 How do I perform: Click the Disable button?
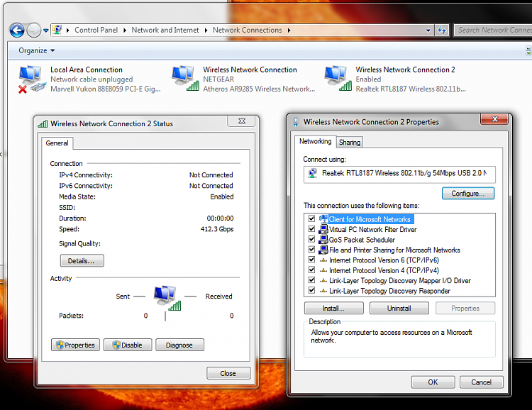tap(128, 345)
